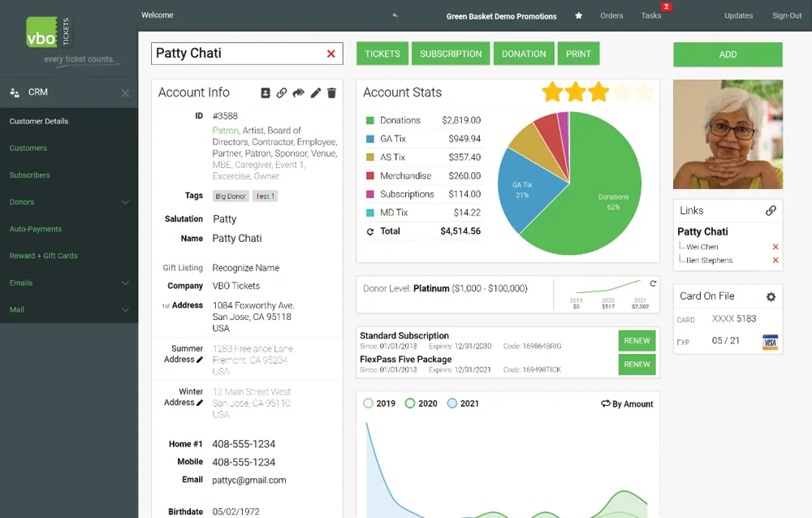Set rating with the fourth star

click(x=621, y=93)
